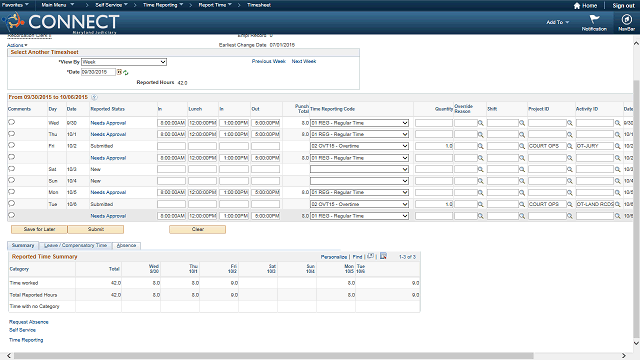Open the Add To dropdown

tap(558, 22)
